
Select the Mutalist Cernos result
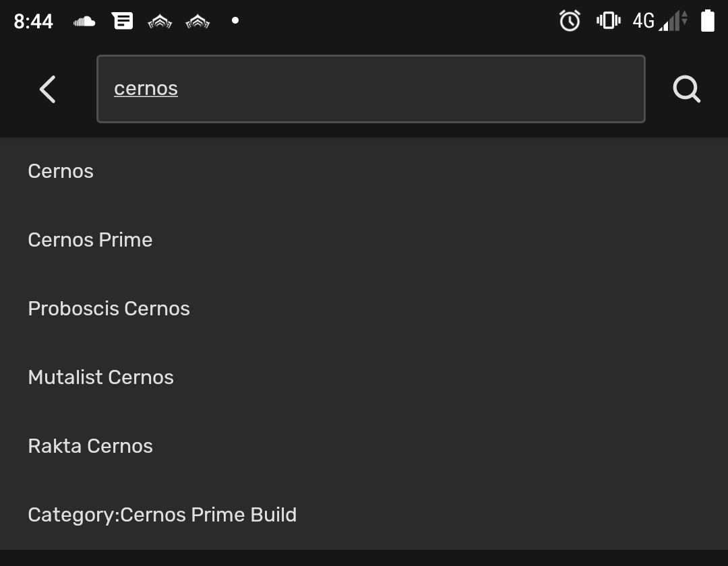[364, 377]
